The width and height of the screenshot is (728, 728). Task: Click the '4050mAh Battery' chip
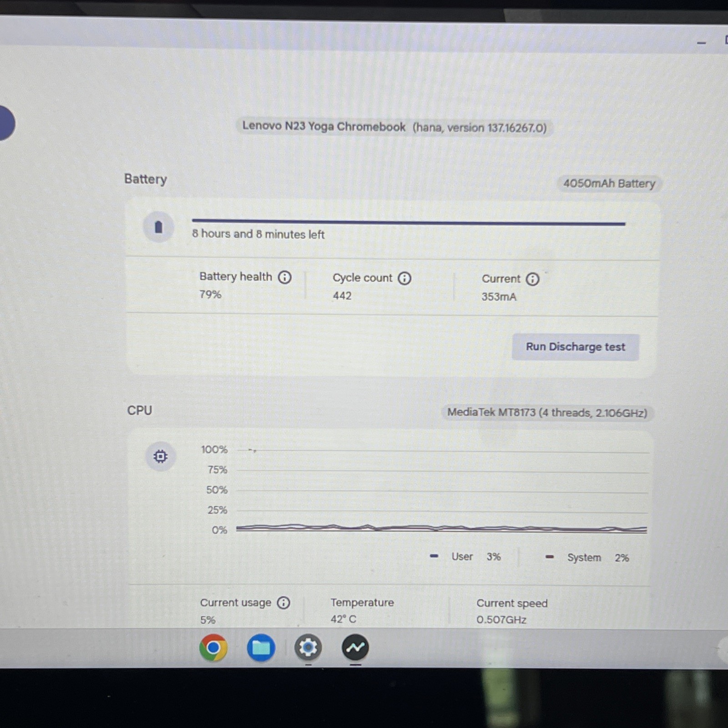pos(609,184)
